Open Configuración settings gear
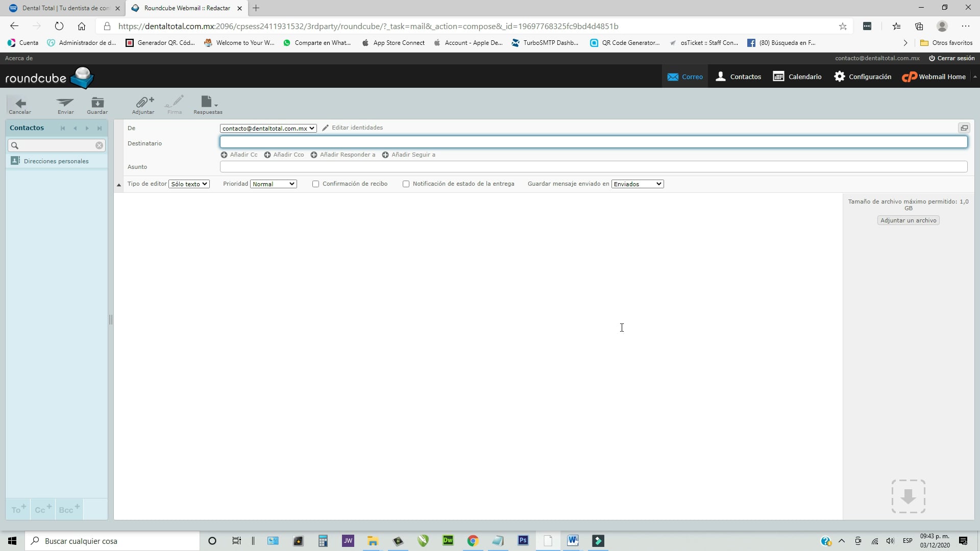Screen dimensions: 980x551 863,77
